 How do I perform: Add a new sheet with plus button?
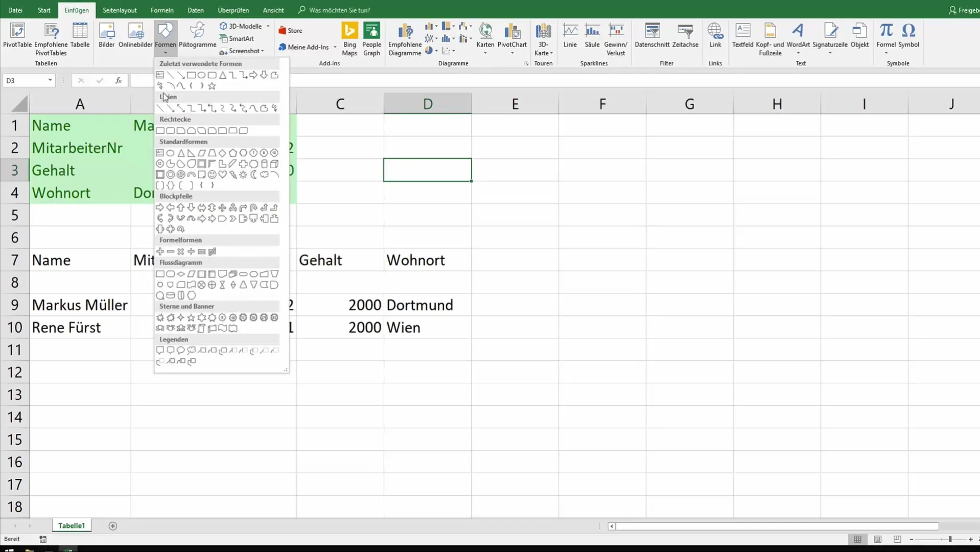113,526
